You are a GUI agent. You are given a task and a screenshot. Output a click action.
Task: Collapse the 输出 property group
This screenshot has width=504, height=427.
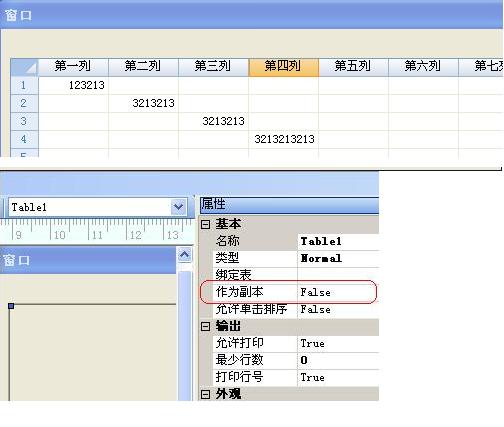[x=205, y=326]
